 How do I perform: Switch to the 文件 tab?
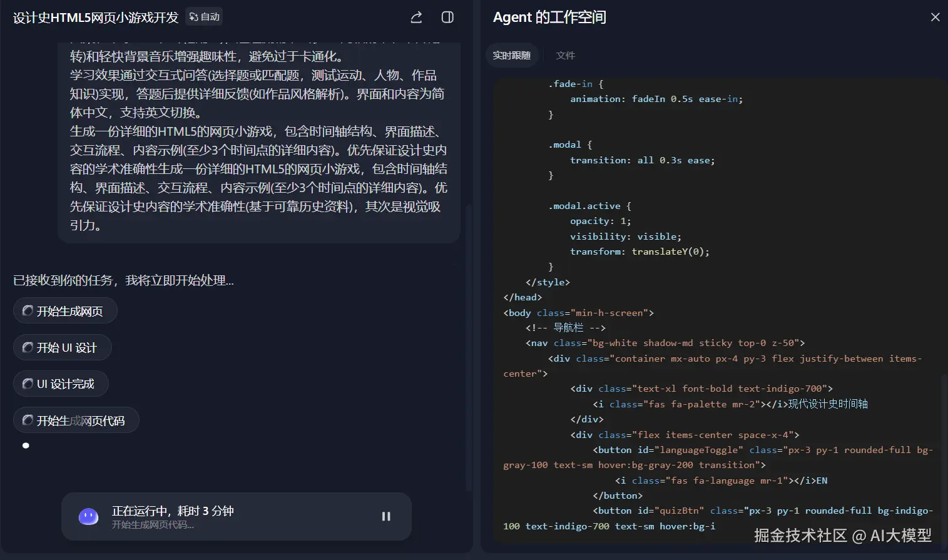565,56
